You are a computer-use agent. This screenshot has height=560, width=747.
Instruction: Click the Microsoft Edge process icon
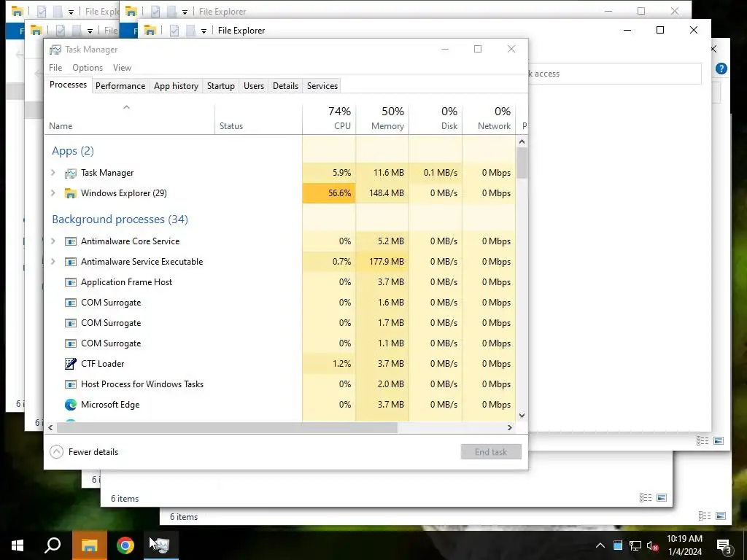click(71, 405)
